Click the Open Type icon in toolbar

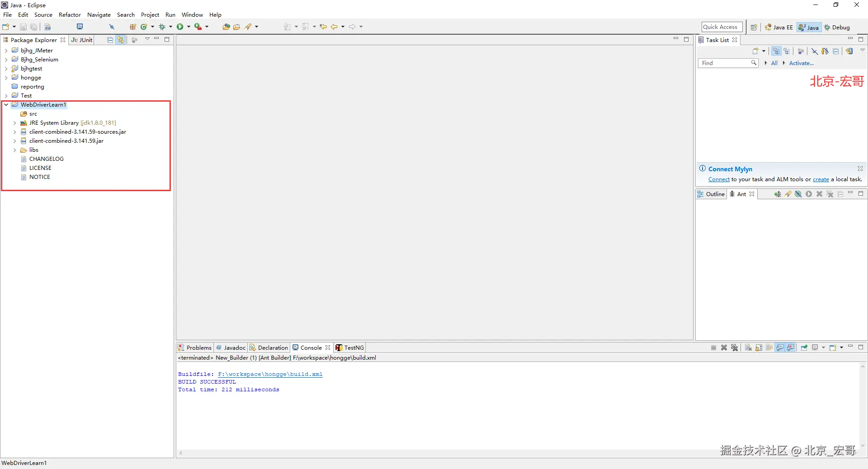pyautogui.click(x=226, y=27)
